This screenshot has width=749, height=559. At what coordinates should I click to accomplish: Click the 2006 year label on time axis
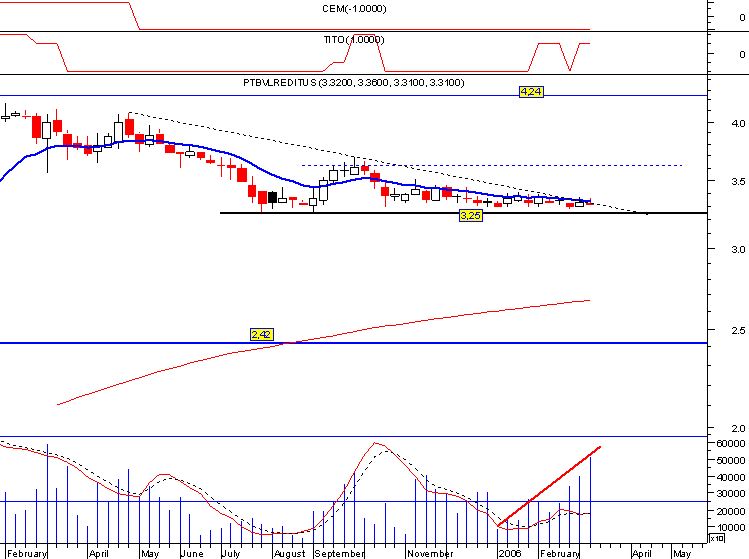point(509,553)
